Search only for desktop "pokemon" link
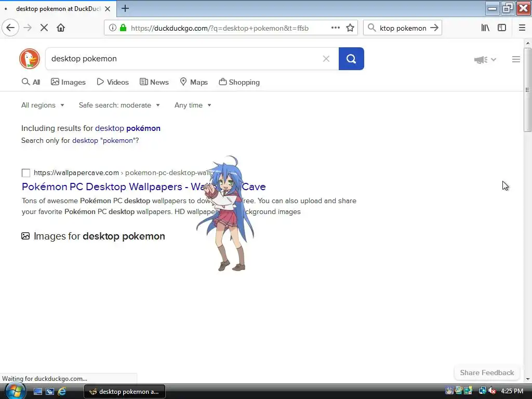 105,140
